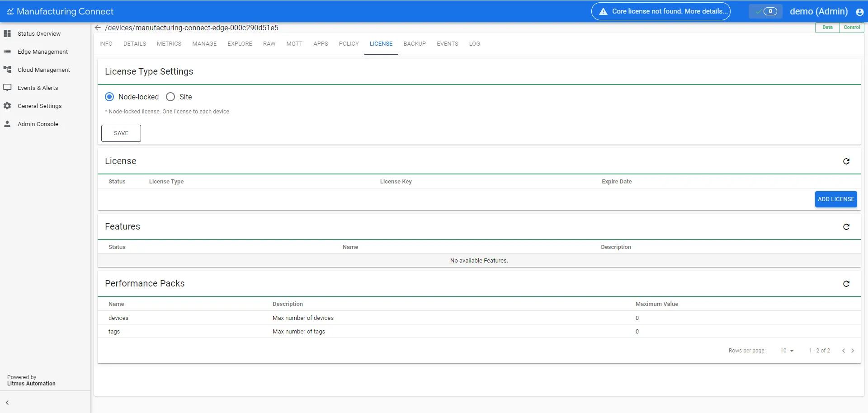
Task: Open the POLICY tab
Action: 349,44
